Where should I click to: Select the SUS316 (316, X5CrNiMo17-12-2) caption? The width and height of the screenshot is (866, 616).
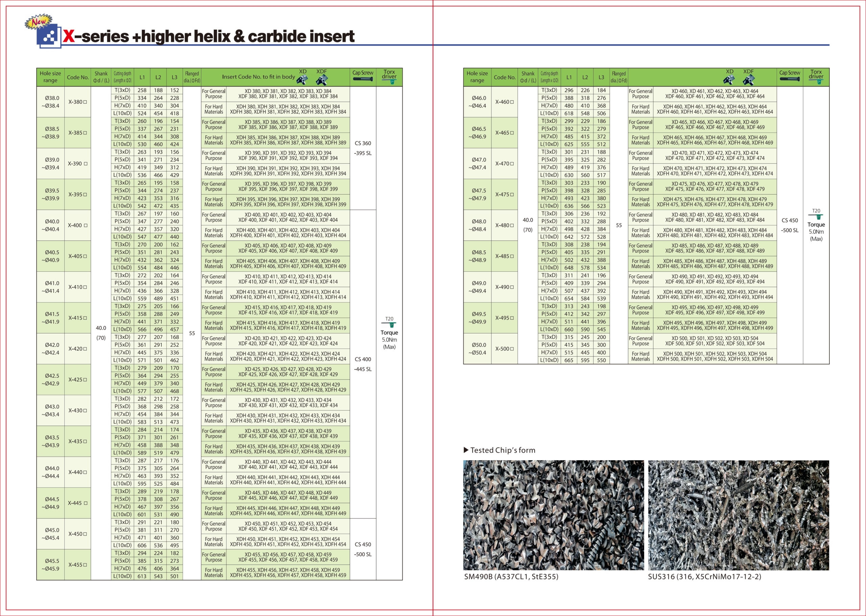coord(704,576)
